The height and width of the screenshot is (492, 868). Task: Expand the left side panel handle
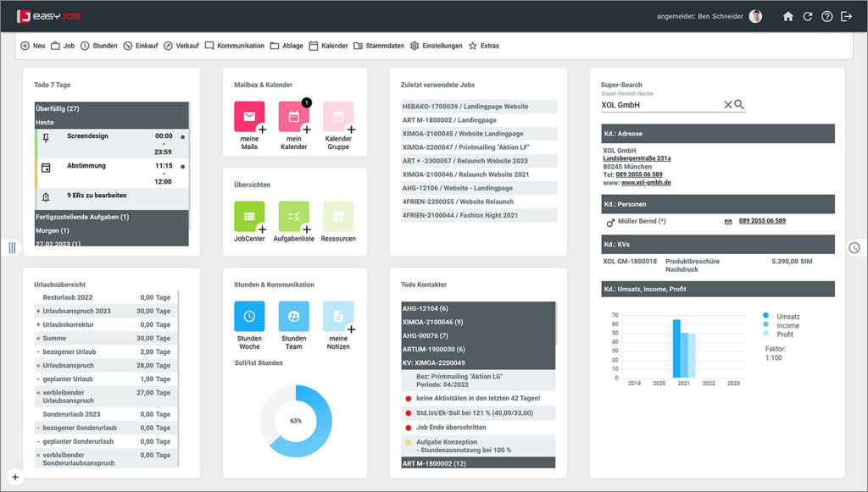pos(12,247)
